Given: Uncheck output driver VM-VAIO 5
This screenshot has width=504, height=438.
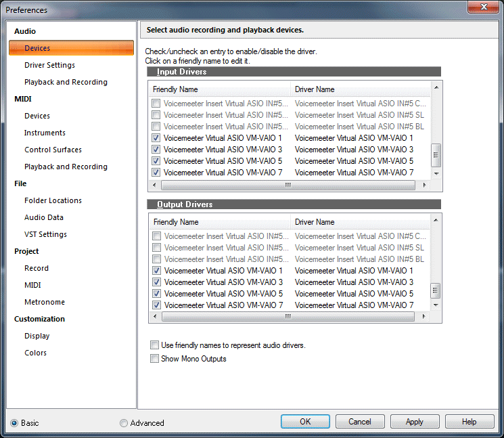Looking at the screenshot, I should coord(156,294).
